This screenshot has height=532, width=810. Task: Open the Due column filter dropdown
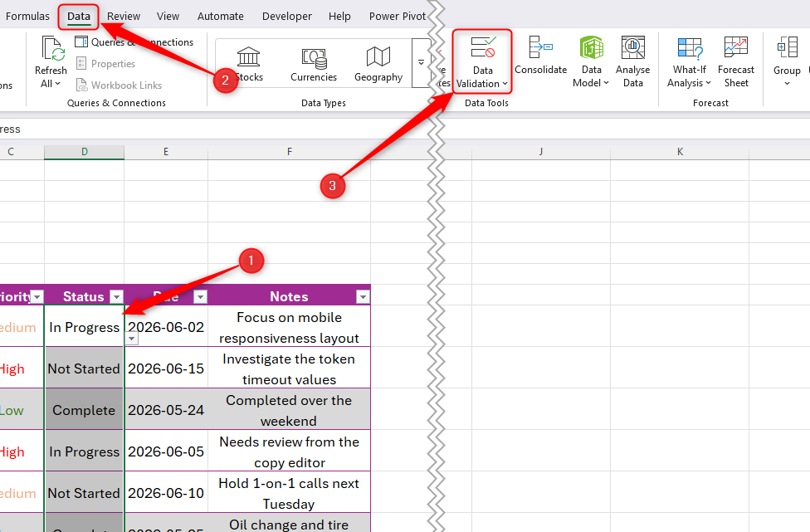[201, 296]
